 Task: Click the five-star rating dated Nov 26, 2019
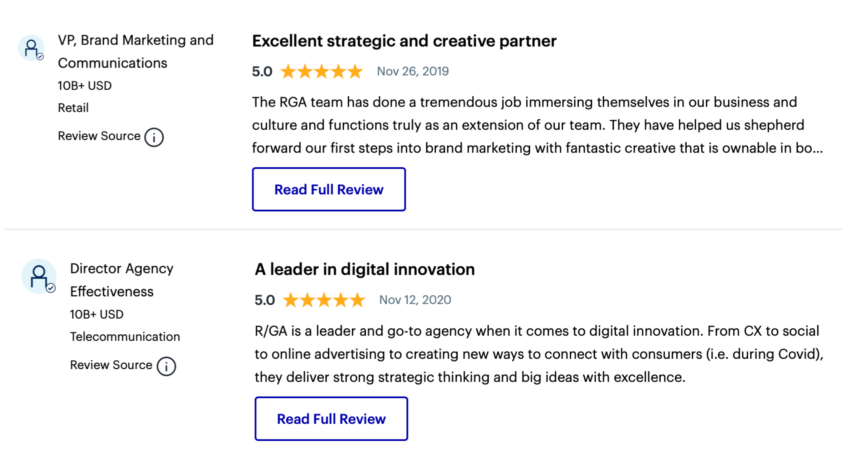pos(321,72)
